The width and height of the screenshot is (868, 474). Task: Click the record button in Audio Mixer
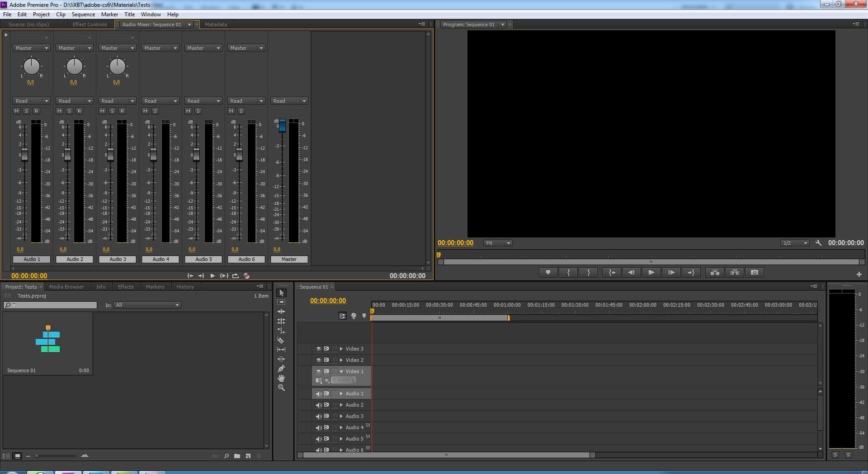246,275
